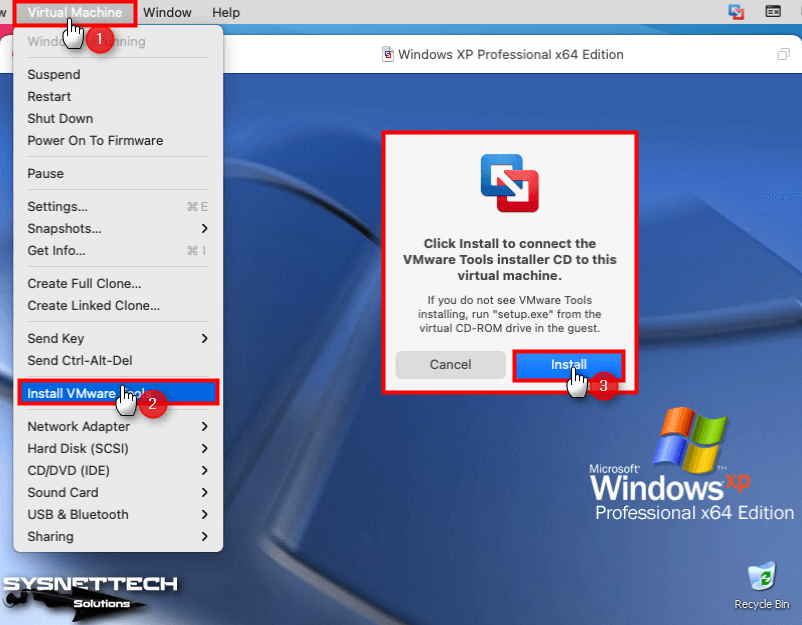Click the Cancel button in dialog
802x625 pixels.
tap(450, 365)
